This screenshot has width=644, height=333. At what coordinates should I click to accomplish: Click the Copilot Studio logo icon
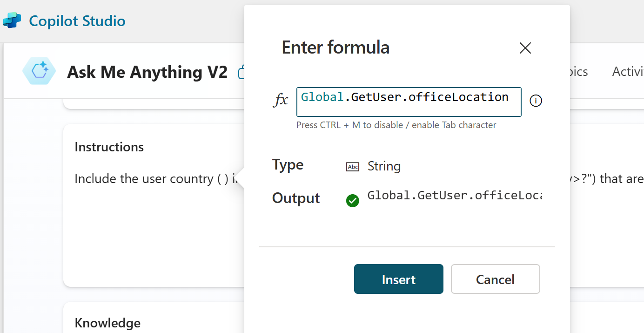12,21
